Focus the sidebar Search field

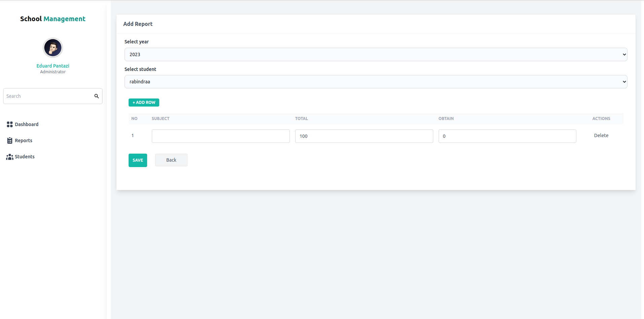[x=53, y=96]
